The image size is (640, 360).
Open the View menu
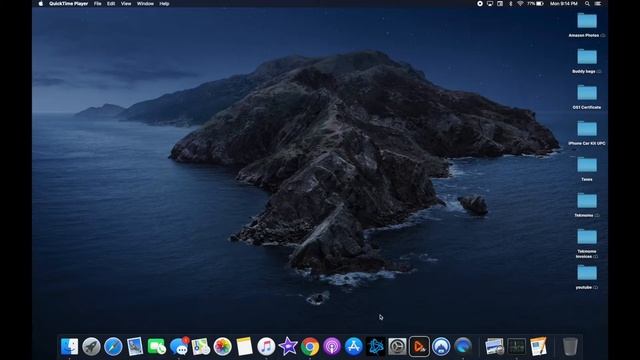(x=126, y=4)
